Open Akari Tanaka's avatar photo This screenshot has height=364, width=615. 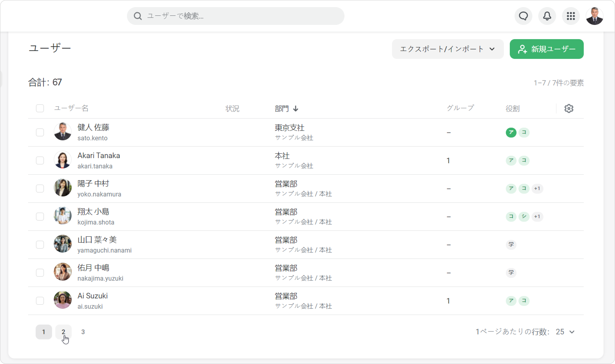tap(62, 160)
